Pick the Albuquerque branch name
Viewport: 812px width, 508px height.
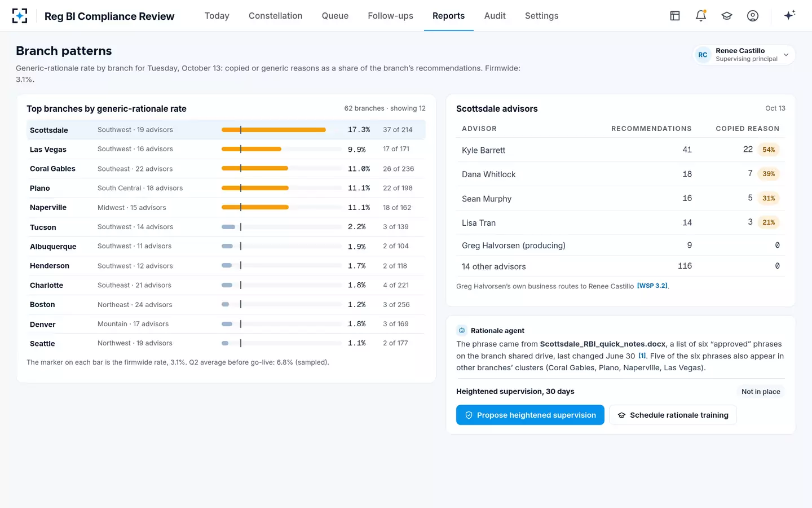click(53, 247)
